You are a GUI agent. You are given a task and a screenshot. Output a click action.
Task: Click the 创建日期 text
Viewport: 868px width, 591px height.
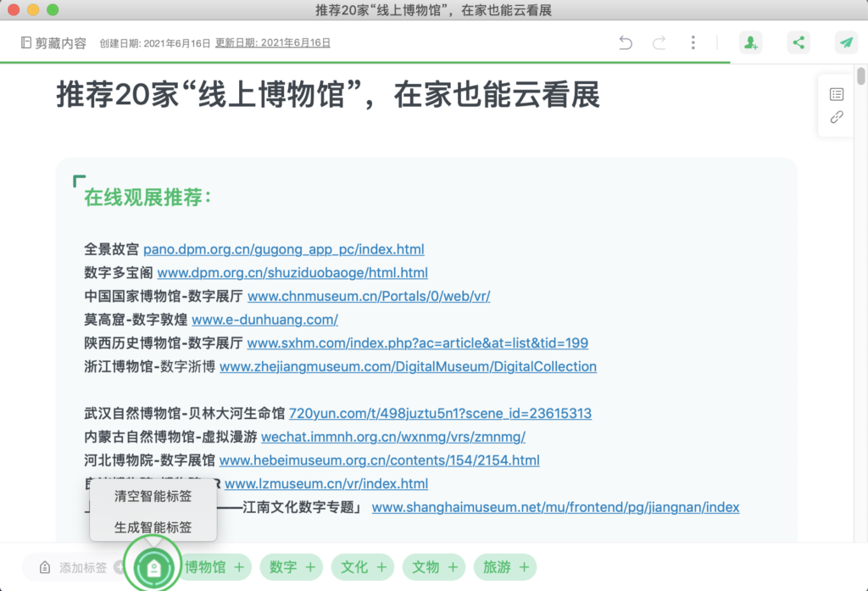[155, 43]
